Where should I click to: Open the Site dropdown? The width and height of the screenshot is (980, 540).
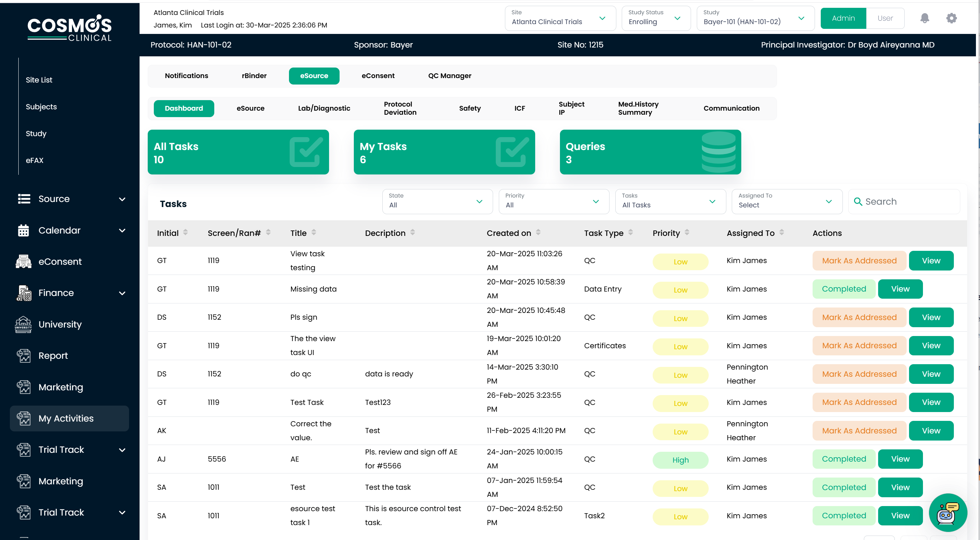click(560, 18)
